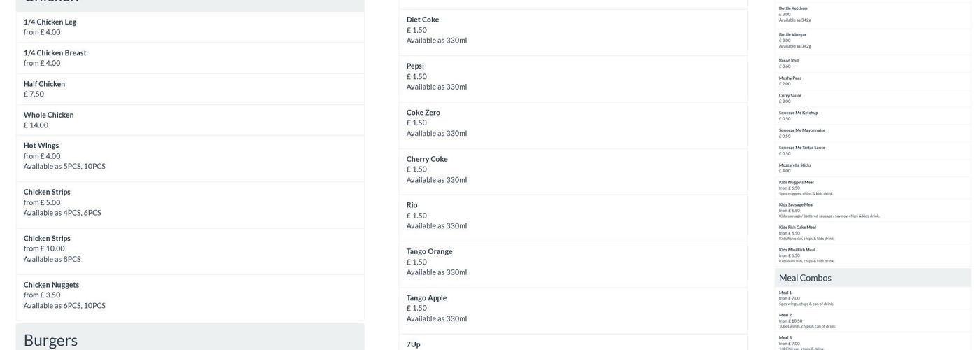
Task: Select the Rio drink item
Action: click(412, 205)
